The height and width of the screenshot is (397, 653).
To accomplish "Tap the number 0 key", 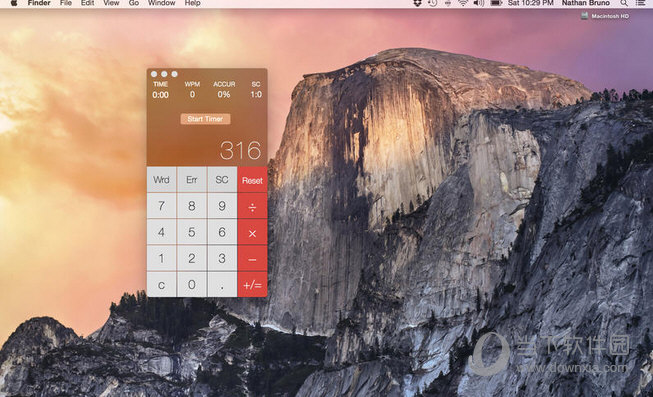I will point(192,285).
